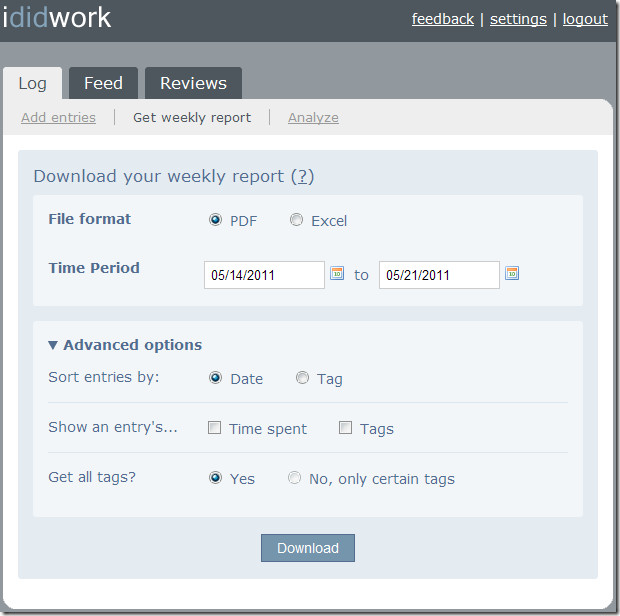Open the settings link
This screenshot has width=620, height=616.
(518, 19)
